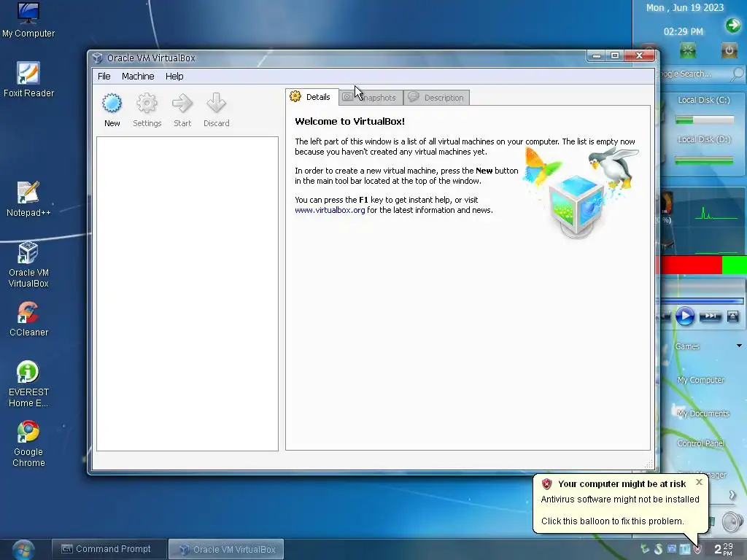The image size is (747, 560).
Task: Launch CCleaner from the desktop
Action: tap(28, 319)
